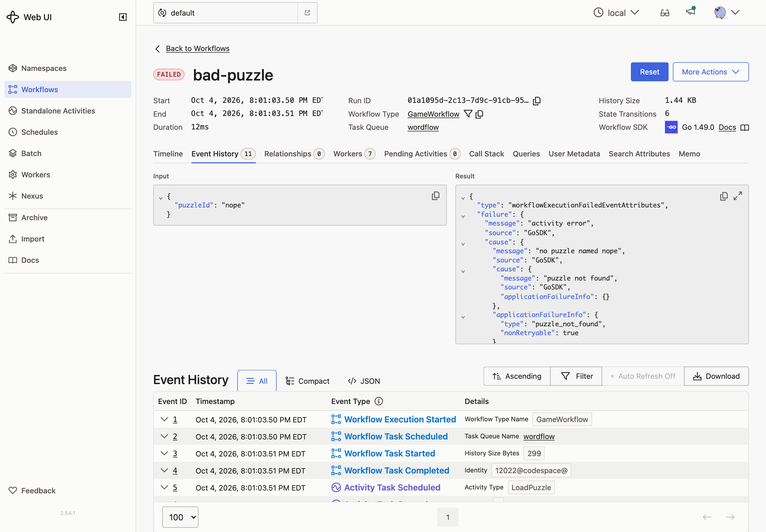Open Workflow Task Completed event link
This screenshot has width=766, height=532.
[396, 470]
